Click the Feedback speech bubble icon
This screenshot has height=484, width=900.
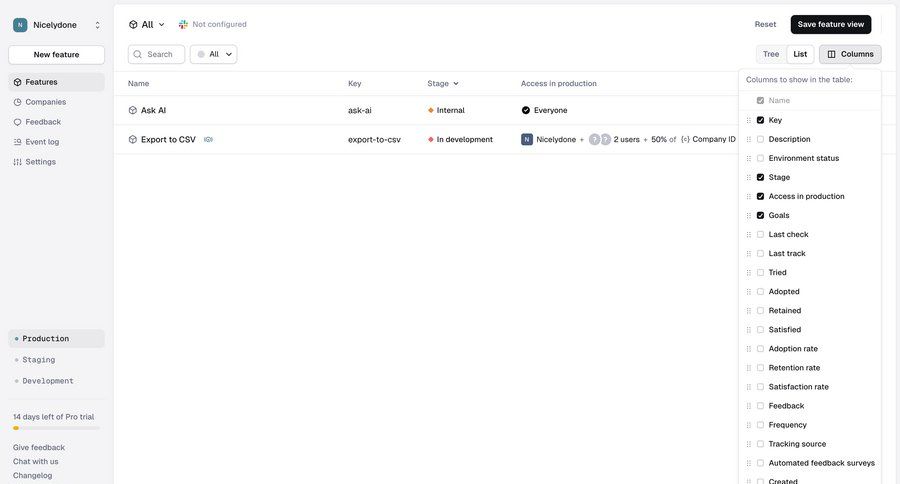(17, 122)
